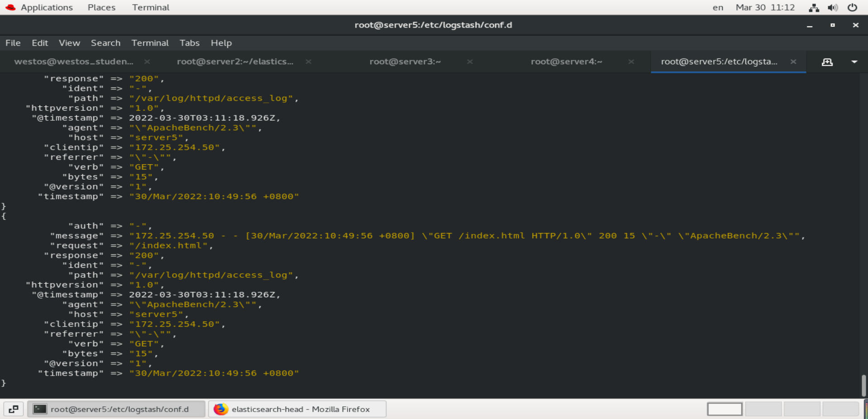Click the Firefox icon in taskbar
868x419 pixels.
pyautogui.click(x=221, y=409)
